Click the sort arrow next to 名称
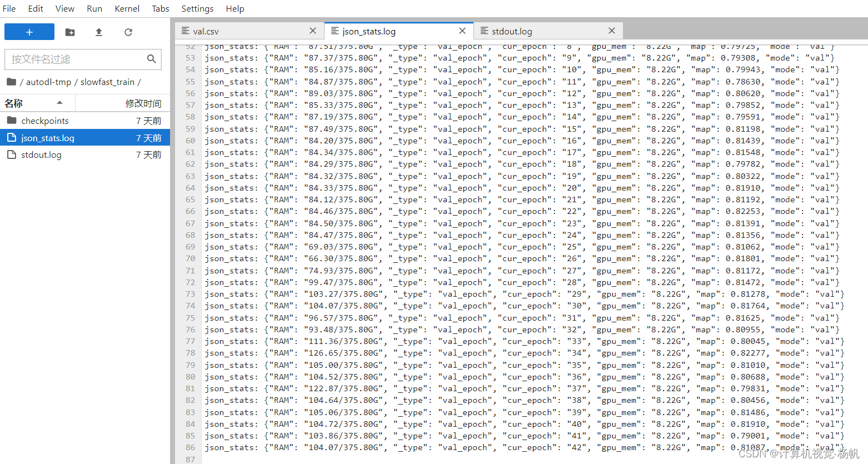 click(x=59, y=103)
